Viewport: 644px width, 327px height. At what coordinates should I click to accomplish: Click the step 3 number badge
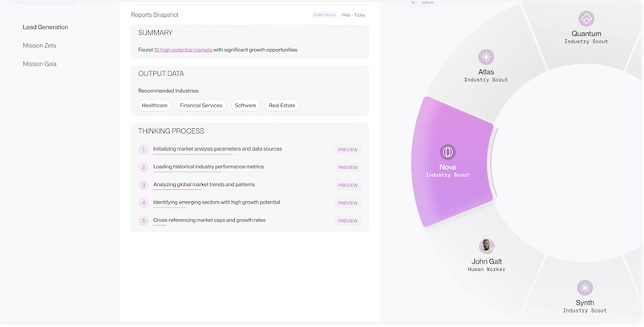(144, 185)
